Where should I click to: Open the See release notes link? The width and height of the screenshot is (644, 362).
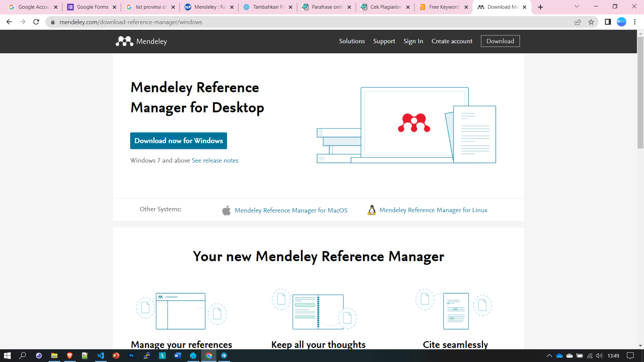tap(215, 160)
